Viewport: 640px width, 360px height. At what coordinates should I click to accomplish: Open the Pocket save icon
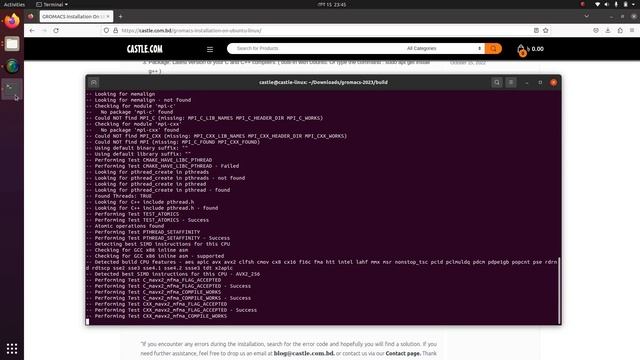pos(596,31)
